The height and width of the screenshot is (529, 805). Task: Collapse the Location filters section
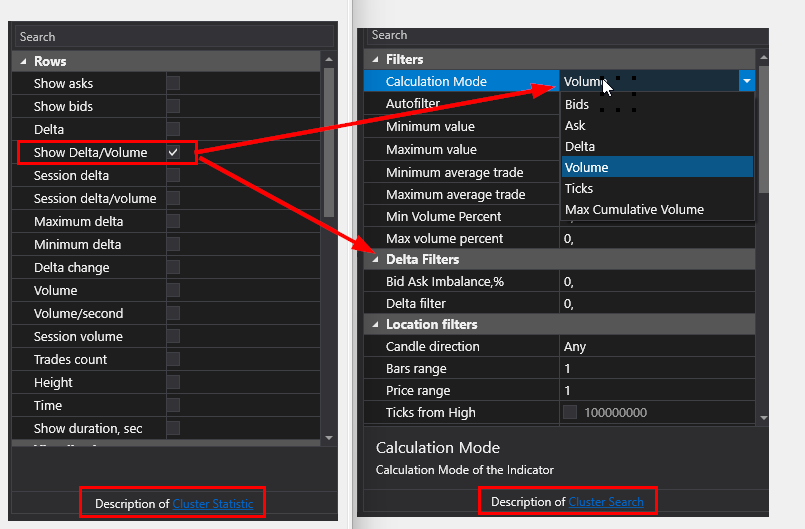pyautogui.click(x=374, y=324)
